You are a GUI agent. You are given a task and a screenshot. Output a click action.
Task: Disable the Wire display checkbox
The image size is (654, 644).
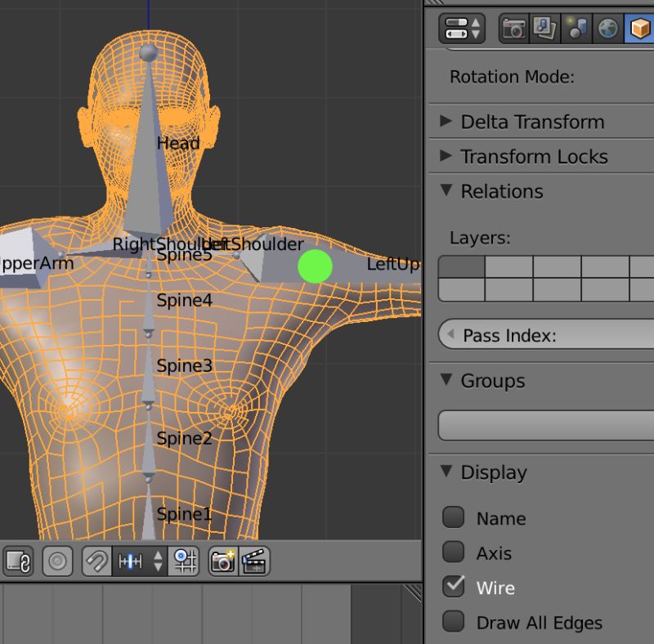[x=454, y=588]
